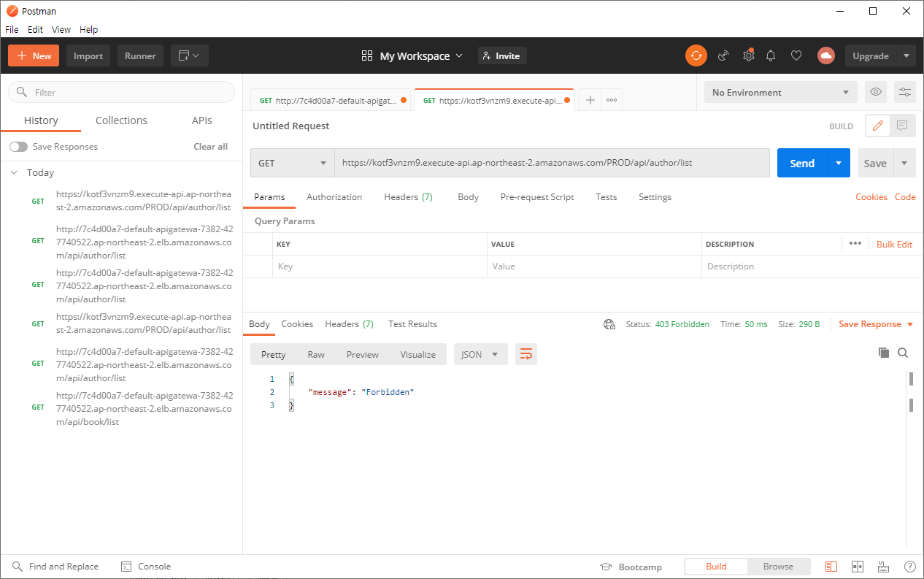Select the Visualize response view
Screen dimensions: 924x579
(x=417, y=354)
